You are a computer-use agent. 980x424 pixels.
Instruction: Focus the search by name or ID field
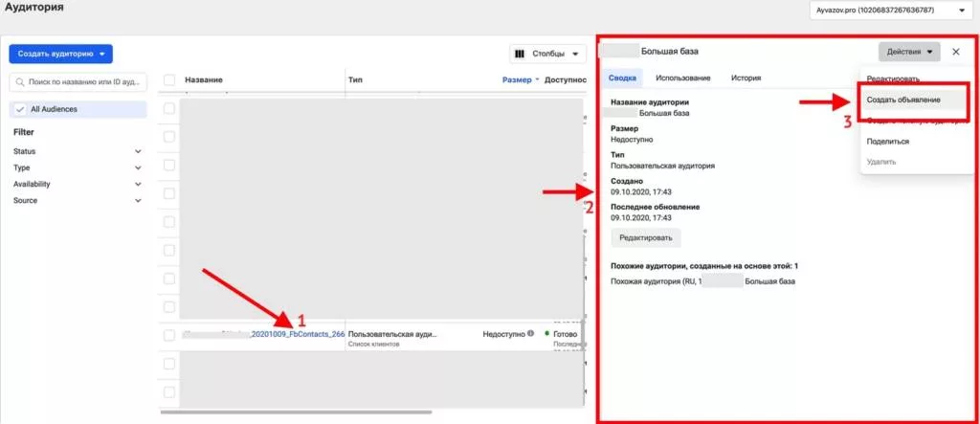[78, 82]
